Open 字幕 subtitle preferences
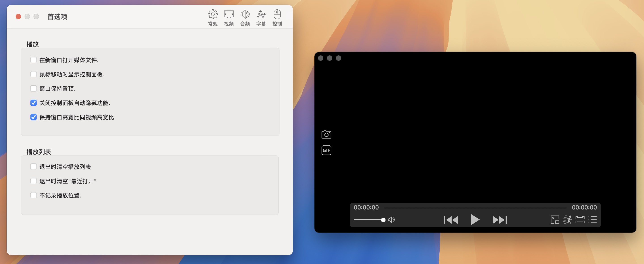The height and width of the screenshot is (264, 644). [x=261, y=17]
